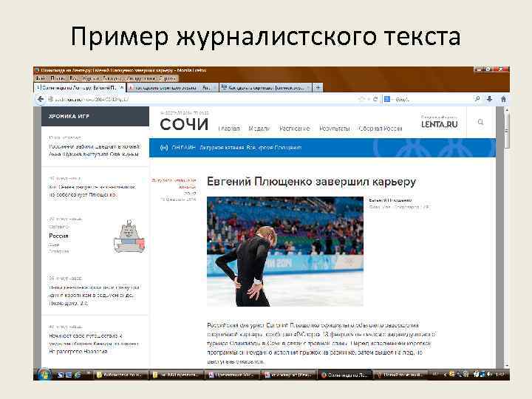This screenshot has width=532, height=399.
Task: Switch to the last taskbar window button
Action: 400,375
